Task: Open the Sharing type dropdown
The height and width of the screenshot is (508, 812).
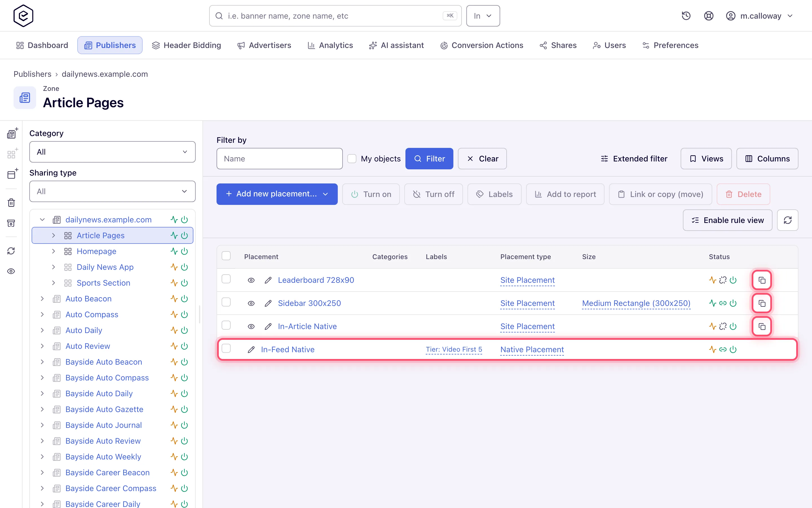Action: point(112,192)
